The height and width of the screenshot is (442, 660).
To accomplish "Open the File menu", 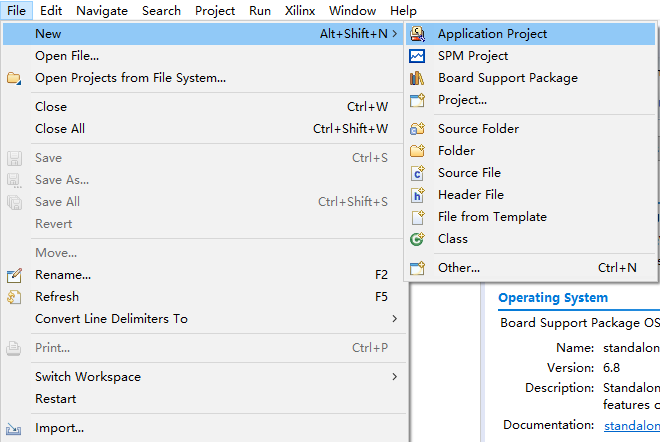I will (x=16, y=11).
